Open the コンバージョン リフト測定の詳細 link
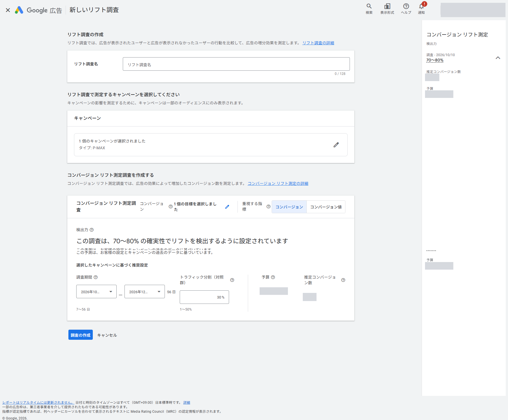 pyautogui.click(x=278, y=183)
